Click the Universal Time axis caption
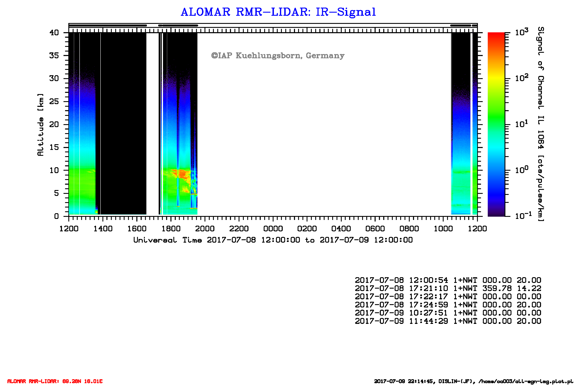Screen dimensions: 581x392 [x=273, y=240]
